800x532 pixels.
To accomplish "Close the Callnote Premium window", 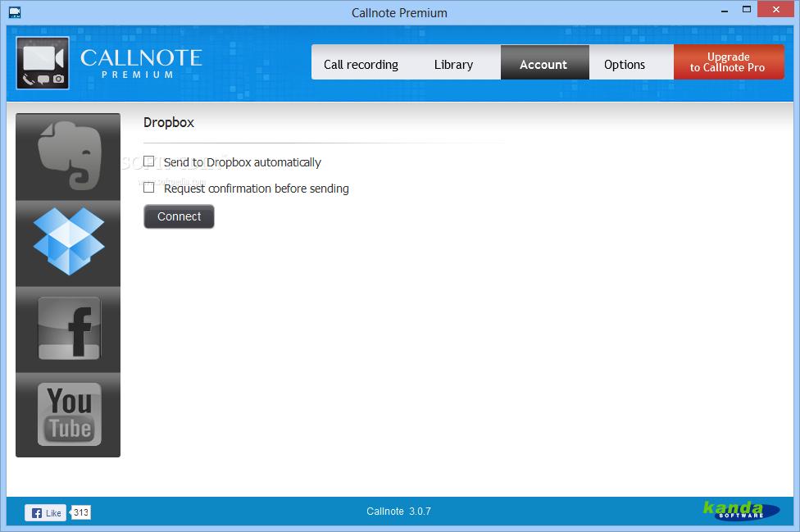I will pos(775,9).
